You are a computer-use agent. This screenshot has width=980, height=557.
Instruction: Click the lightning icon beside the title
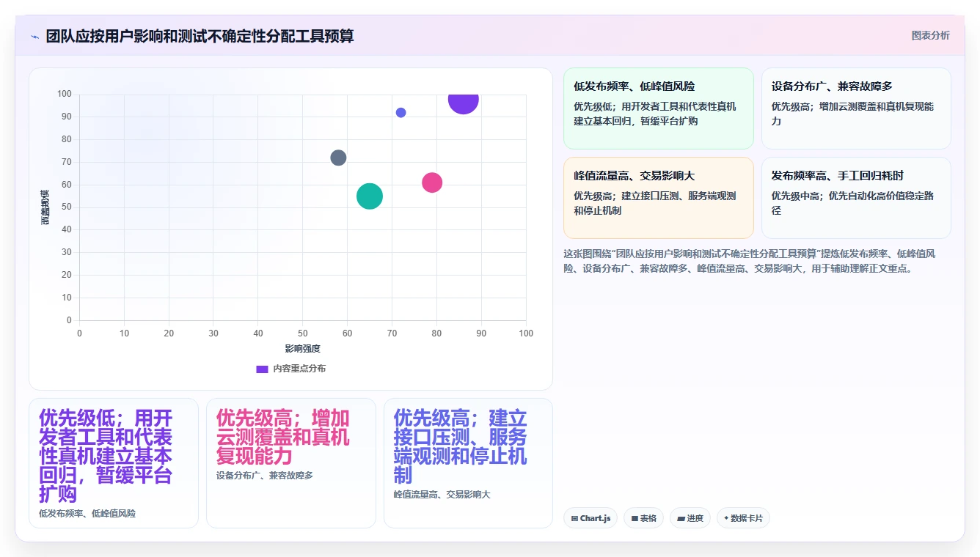[x=35, y=37]
